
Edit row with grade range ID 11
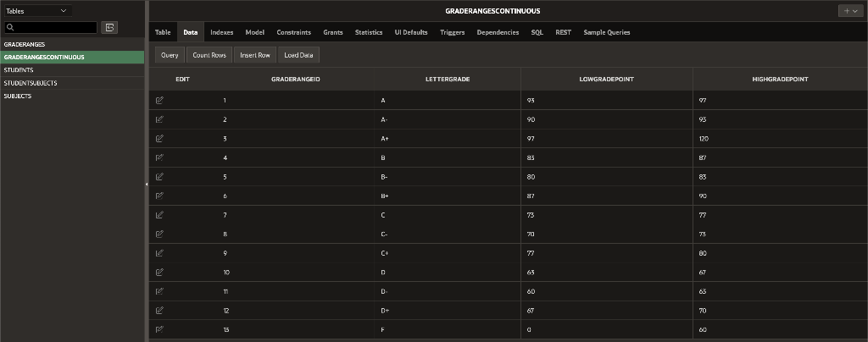tap(160, 291)
